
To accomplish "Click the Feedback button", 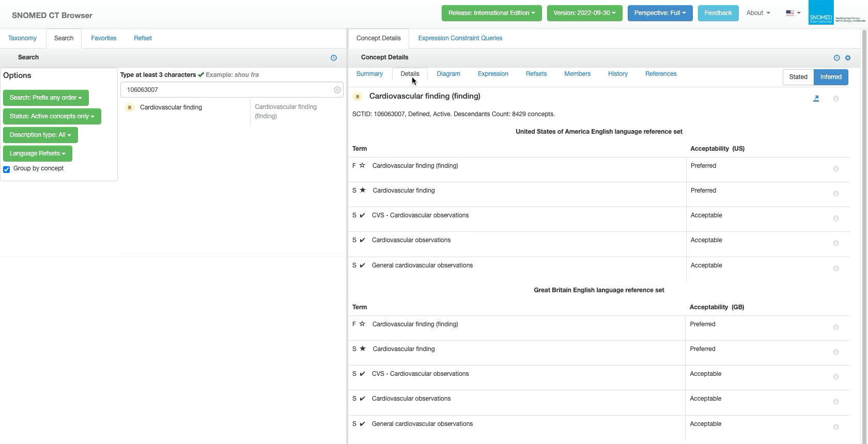I will point(718,13).
